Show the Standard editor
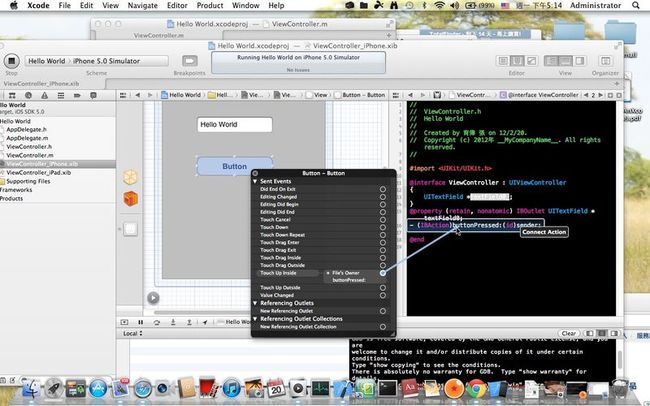The image size is (650, 406). [503, 61]
